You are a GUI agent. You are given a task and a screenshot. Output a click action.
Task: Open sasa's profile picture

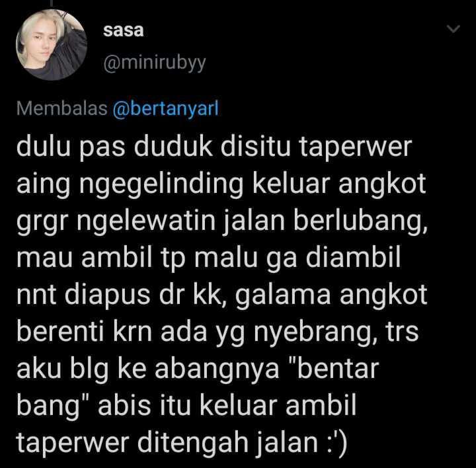52,44
